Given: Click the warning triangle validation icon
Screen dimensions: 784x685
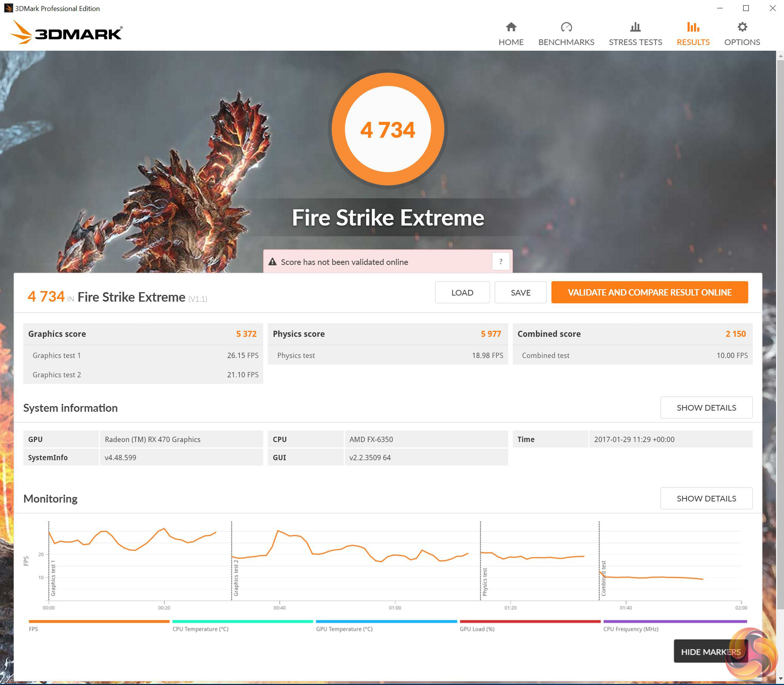Looking at the screenshot, I should click(272, 262).
